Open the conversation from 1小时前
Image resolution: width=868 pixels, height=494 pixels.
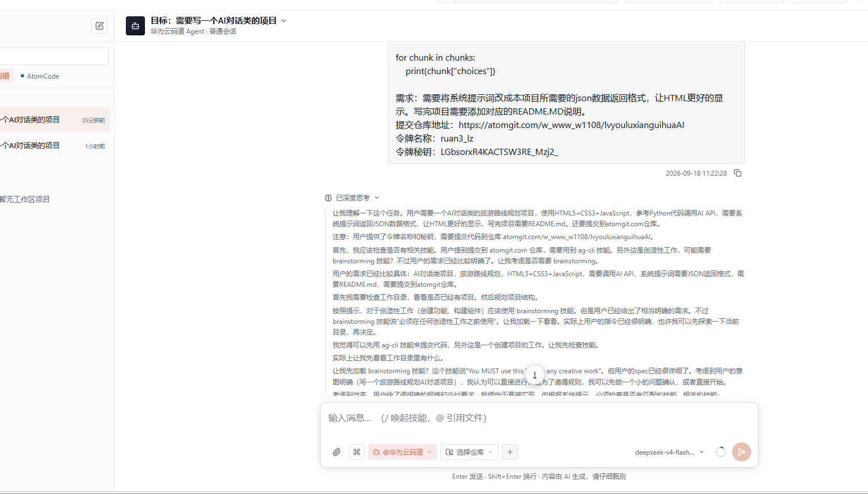(53, 145)
